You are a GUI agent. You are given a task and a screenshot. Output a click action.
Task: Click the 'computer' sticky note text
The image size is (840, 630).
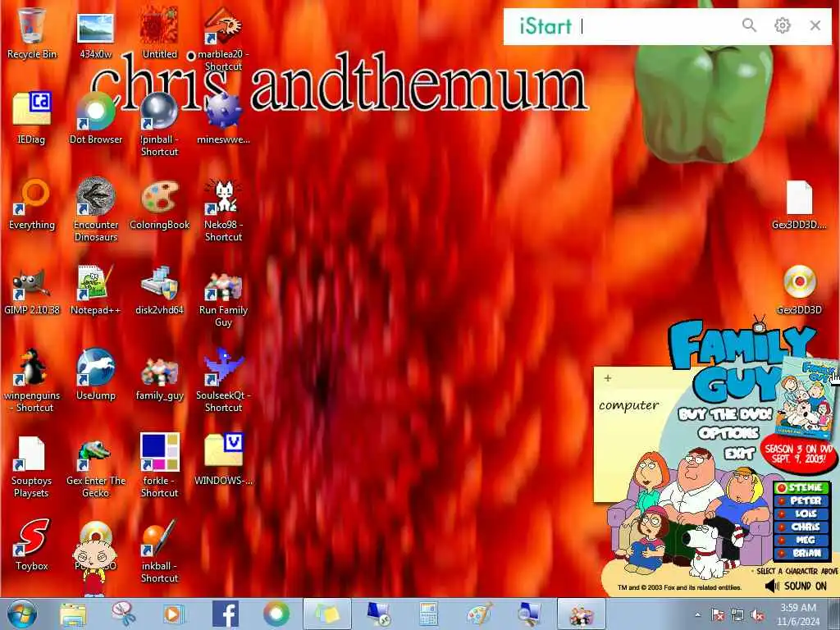tap(629, 405)
